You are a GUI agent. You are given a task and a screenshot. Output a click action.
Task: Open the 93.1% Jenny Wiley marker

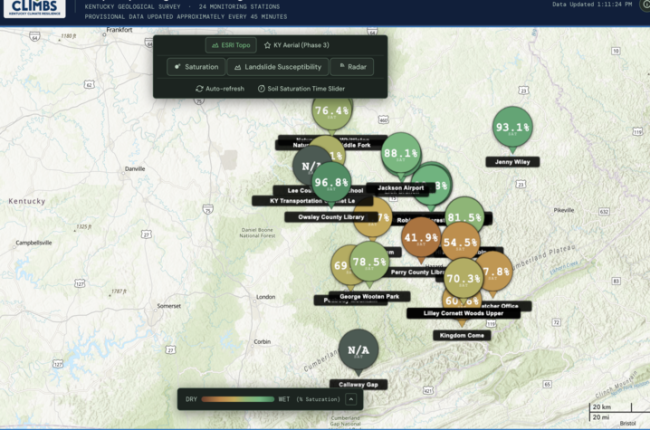(x=512, y=127)
